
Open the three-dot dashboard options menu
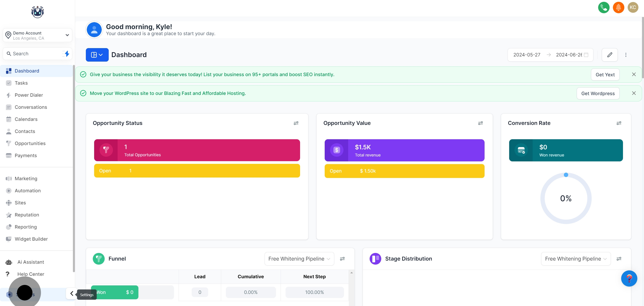[x=626, y=55]
